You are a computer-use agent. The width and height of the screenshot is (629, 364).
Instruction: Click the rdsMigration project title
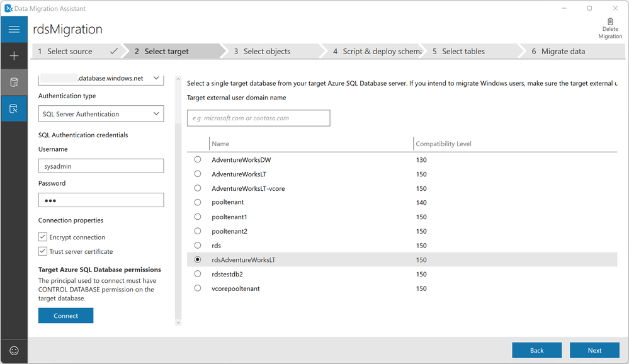click(67, 30)
